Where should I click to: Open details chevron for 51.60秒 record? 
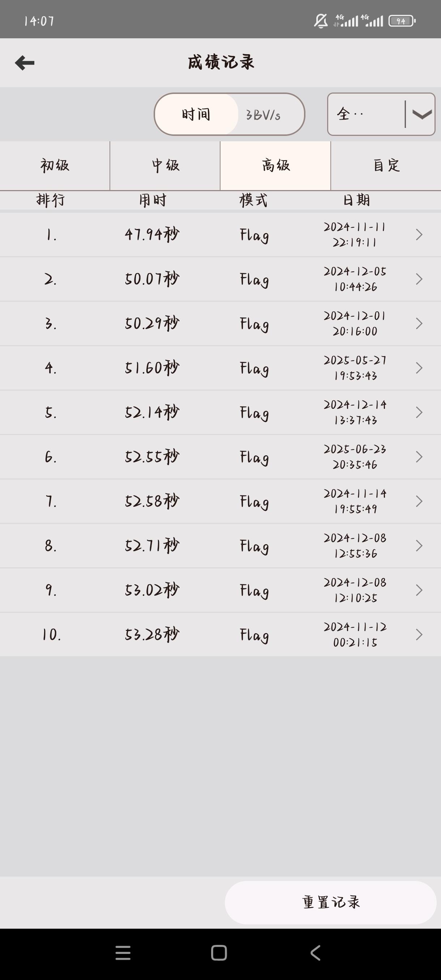419,368
